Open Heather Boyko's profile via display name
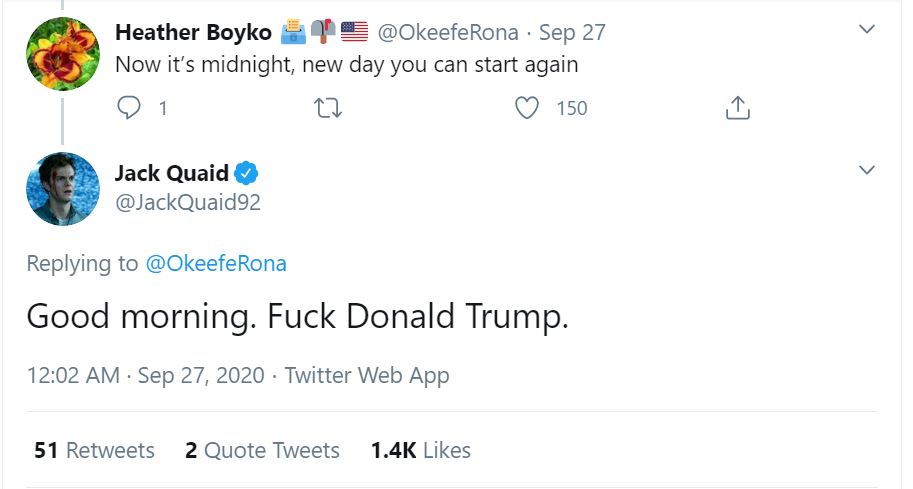The height and width of the screenshot is (489, 913). [193, 32]
